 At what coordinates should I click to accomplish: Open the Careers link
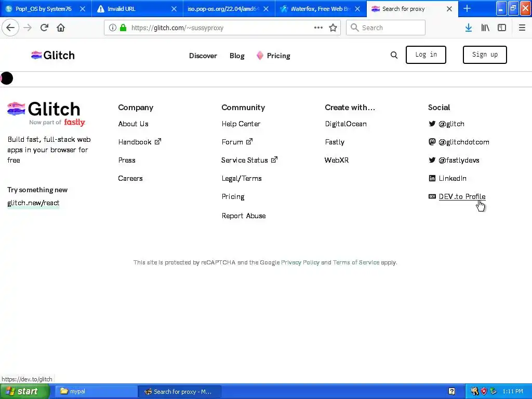130,178
